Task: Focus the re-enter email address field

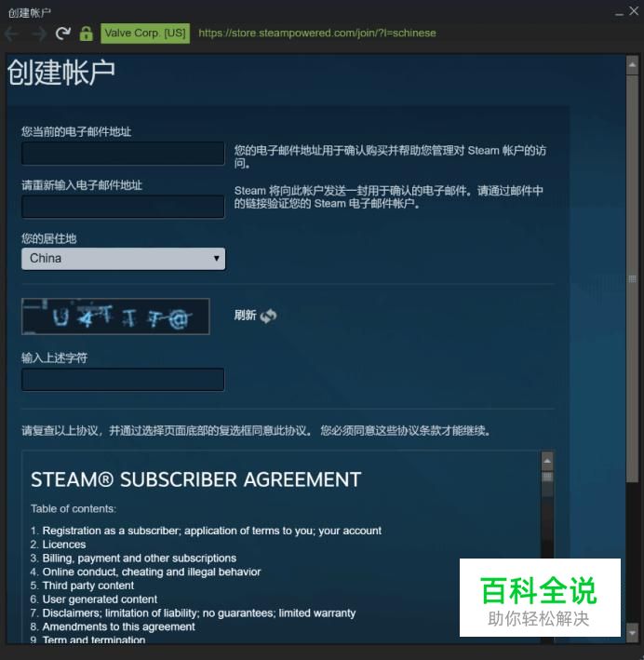Action: 123,207
